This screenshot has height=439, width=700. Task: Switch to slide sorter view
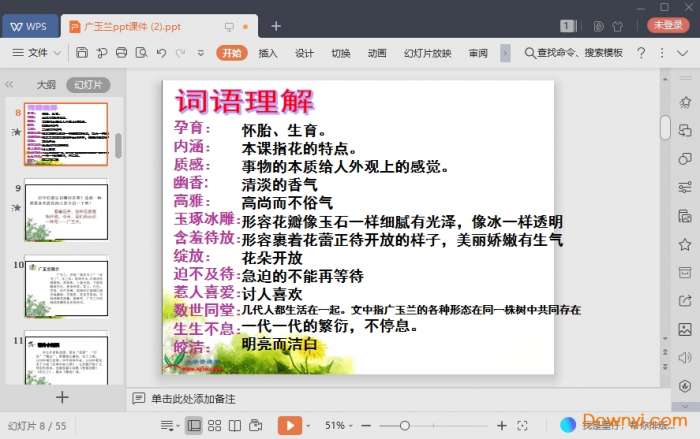[214, 426]
